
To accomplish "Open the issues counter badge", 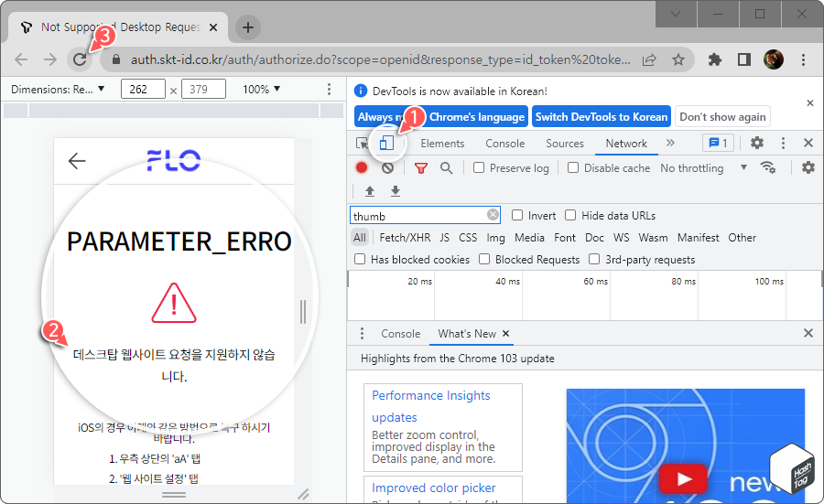I will [719, 143].
